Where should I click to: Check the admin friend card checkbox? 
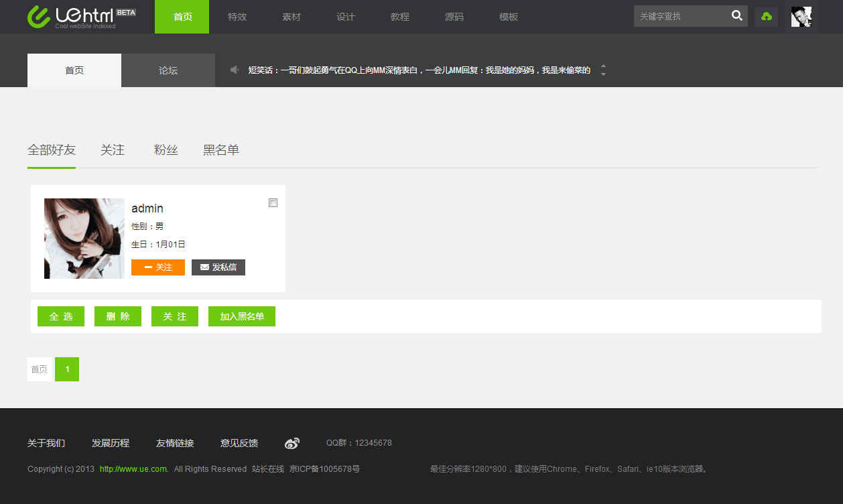tap(273, 203)
